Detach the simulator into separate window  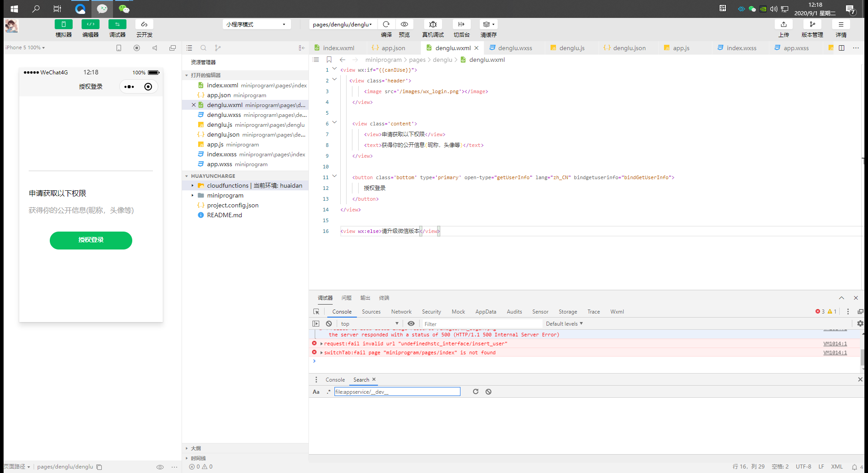(173, 48)
